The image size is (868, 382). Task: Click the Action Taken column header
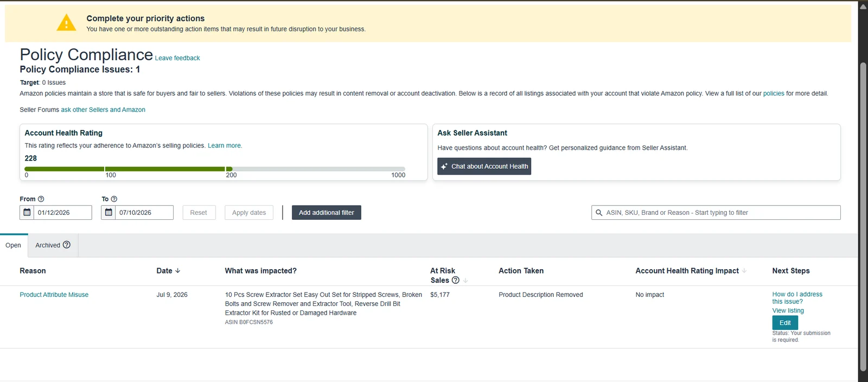pos(521,271)
